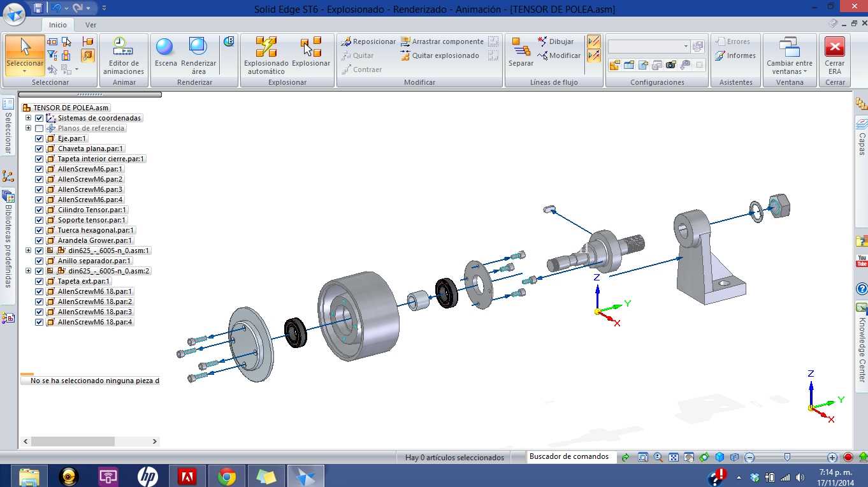Click the red record button in status bar
Screen dimensions: 868x487
tap(848, 457)
